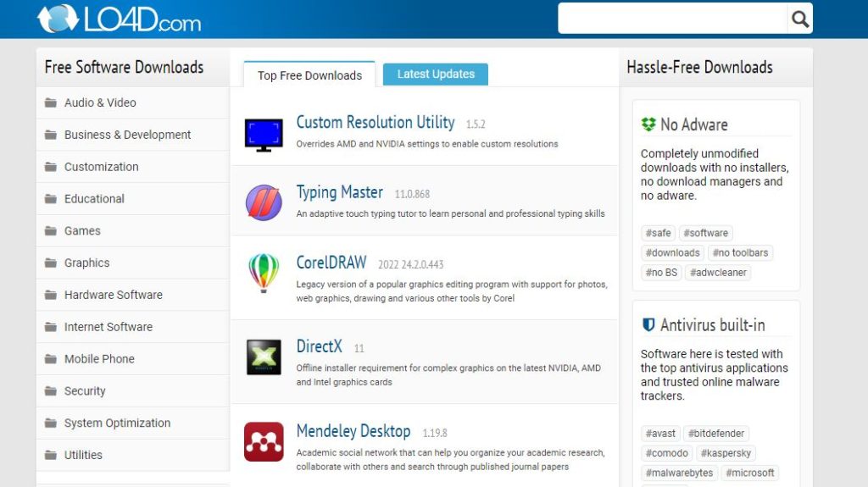Image resolution: width=868 pixels, height=487 pixels.
Task: Click the Internet Software folder icon
Action: [x=51, y=327]
